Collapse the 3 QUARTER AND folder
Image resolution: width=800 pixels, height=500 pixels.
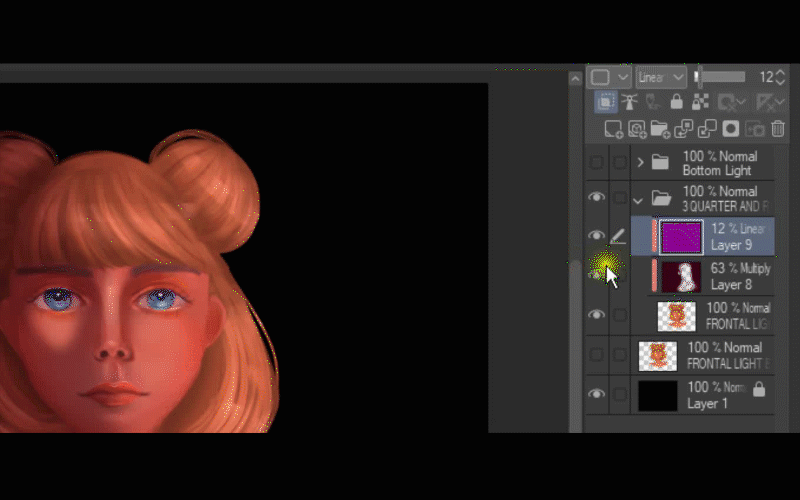coord(638,201)
